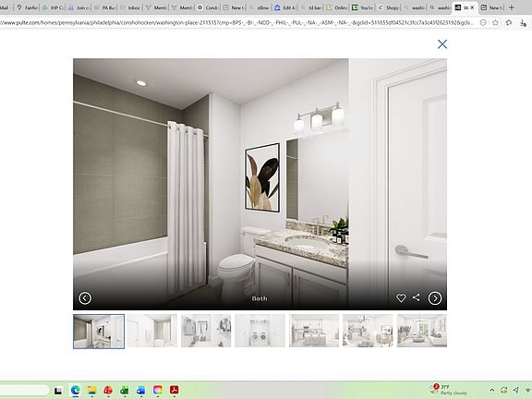Switch to the You're tab

[x=362, y=7]
